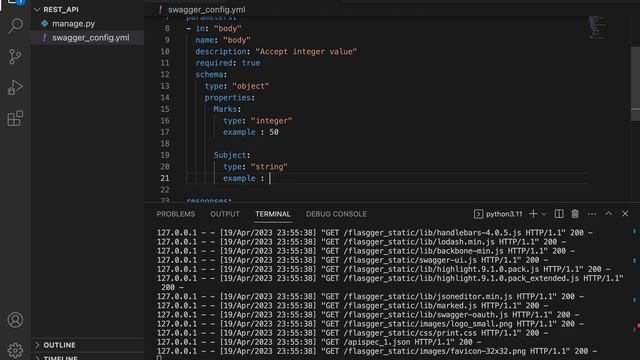Click the logo_small.png terminal log line
Screen dimensions: 640x360
coord(370,324)
